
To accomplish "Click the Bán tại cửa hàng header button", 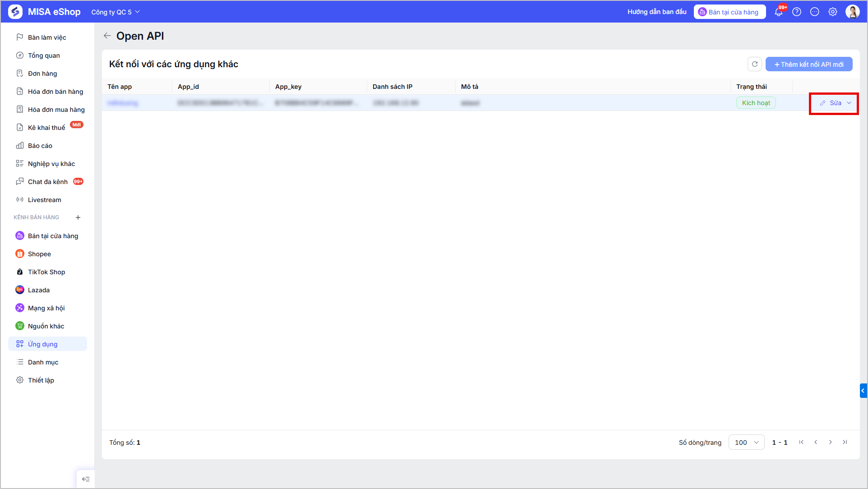I will click(x=729, y=12).
